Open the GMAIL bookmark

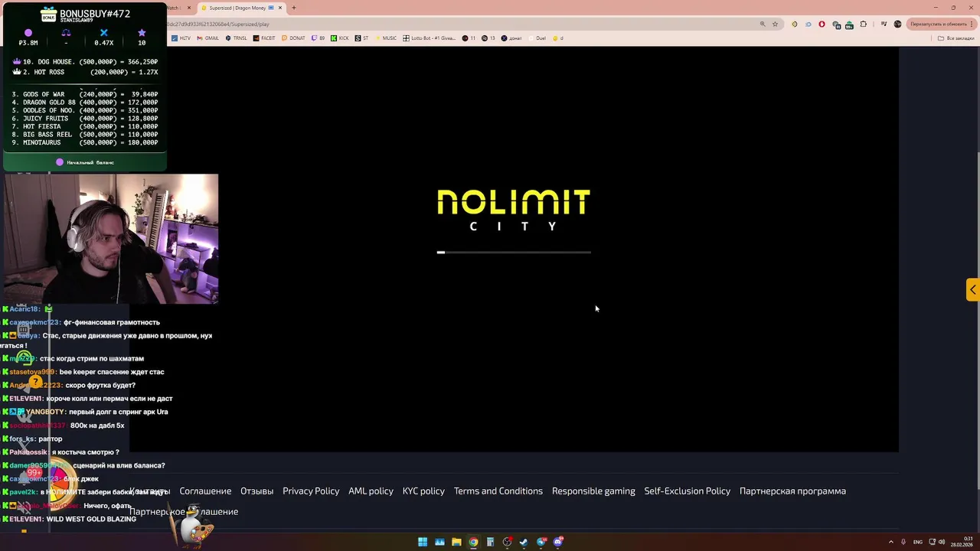(207, 37)
